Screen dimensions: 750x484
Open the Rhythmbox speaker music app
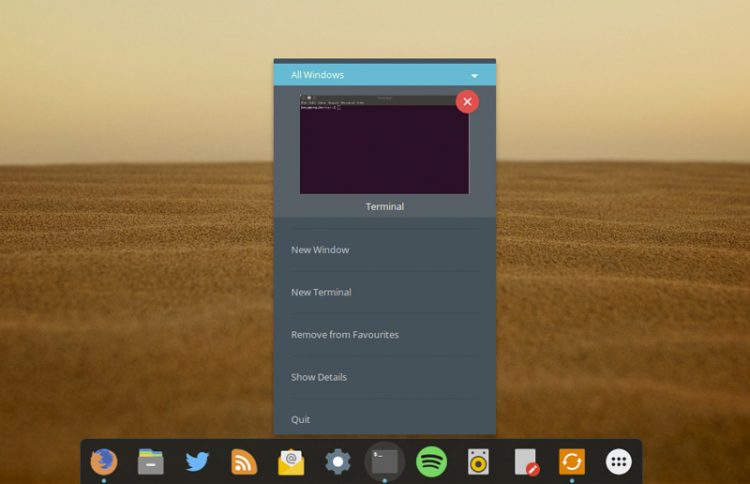click(x=478, y=462)
